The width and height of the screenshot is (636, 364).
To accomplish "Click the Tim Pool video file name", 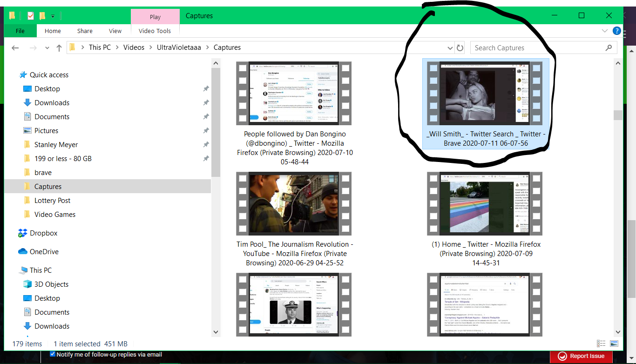I will pyautogui.click(x=295, y=254).
